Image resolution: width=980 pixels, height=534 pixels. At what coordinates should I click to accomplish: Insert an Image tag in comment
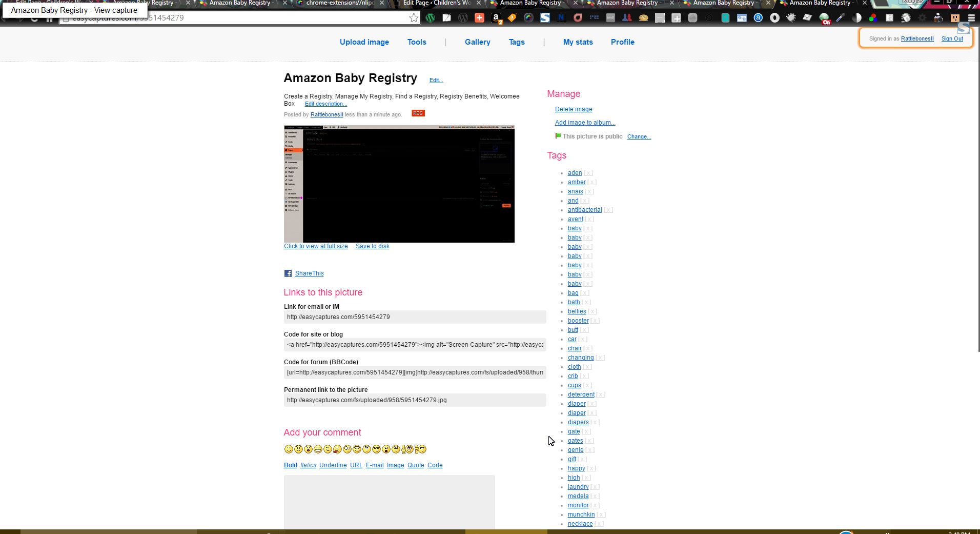click(396, 465)
